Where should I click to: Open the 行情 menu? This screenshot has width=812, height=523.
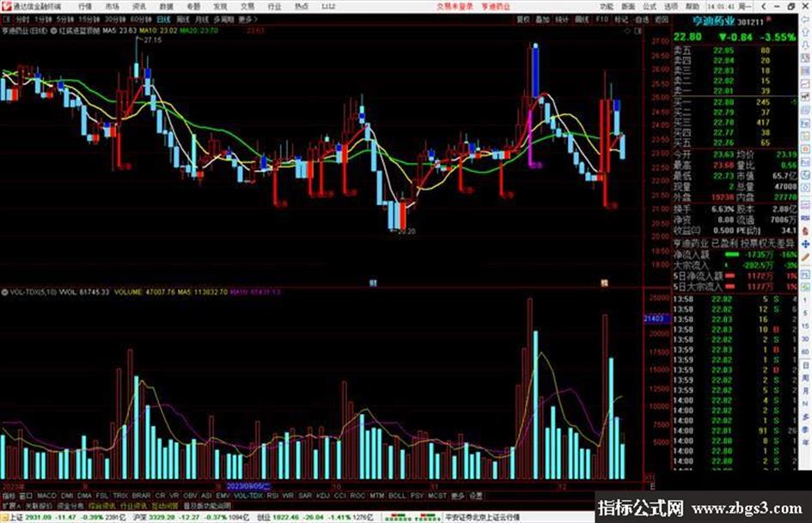point(85,6)
